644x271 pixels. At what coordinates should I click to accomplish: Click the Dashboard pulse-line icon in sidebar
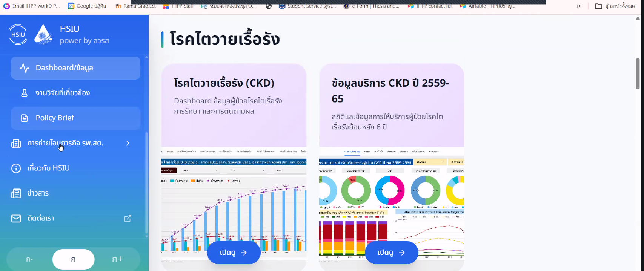[x=25, y=68]
